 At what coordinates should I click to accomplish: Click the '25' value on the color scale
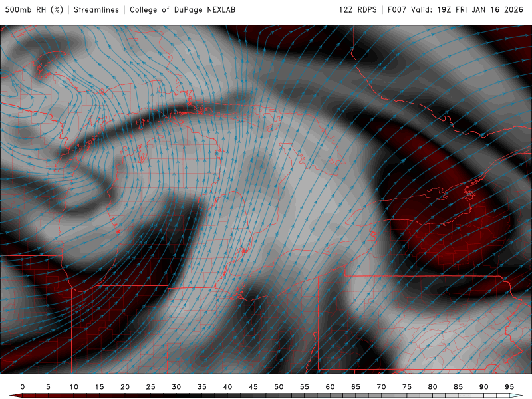pos(151,387)
